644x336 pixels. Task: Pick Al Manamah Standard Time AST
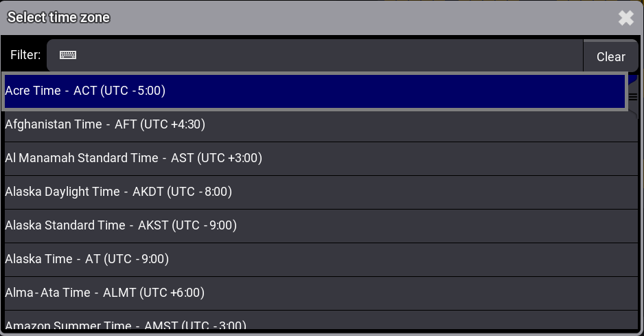coord(321,159)
